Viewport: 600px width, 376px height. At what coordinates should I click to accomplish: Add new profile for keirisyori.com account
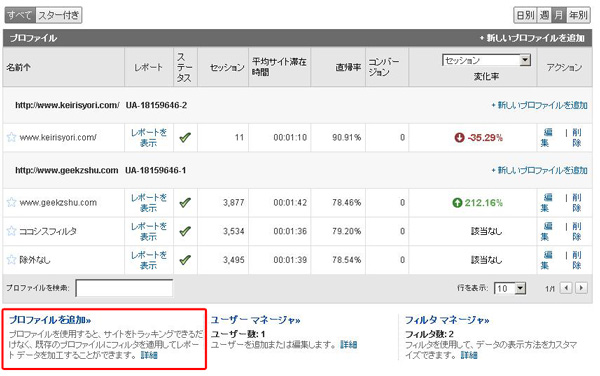coord(540,105)
